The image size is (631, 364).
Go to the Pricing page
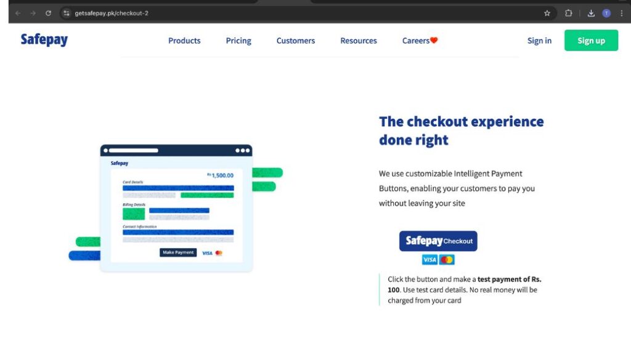pos(238,41)
